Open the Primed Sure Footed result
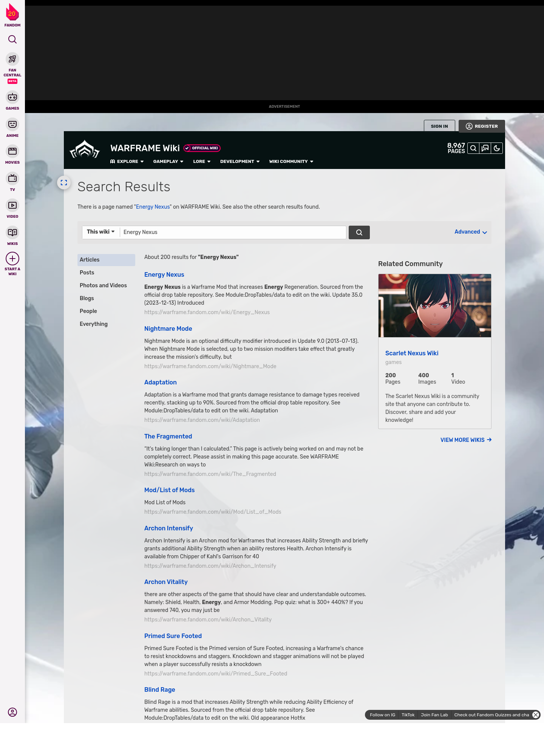The width and height of the screenshot is (544, 756). point(173,636)
